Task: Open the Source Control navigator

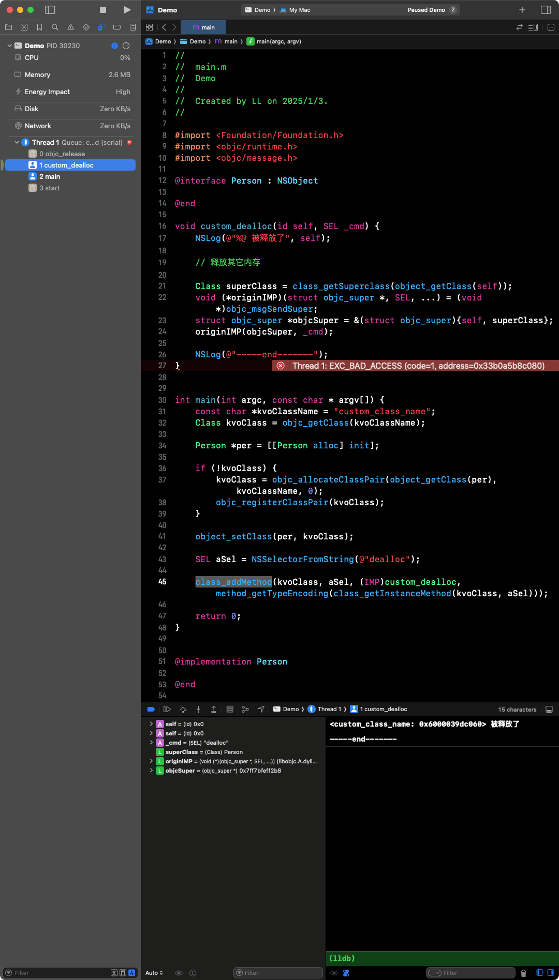Action: pos(24,27)
